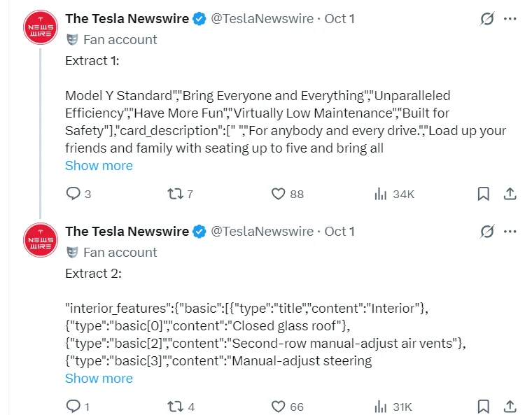View analytics of Extract 1 post
The width and height of the screenshot is (532, 415).
click(x=381, y=194)
